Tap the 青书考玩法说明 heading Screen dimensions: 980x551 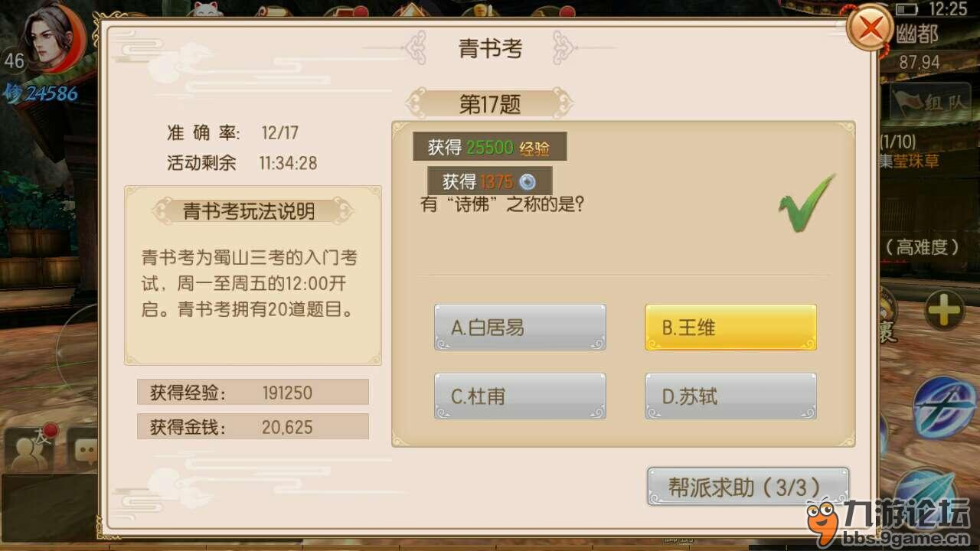249,210
